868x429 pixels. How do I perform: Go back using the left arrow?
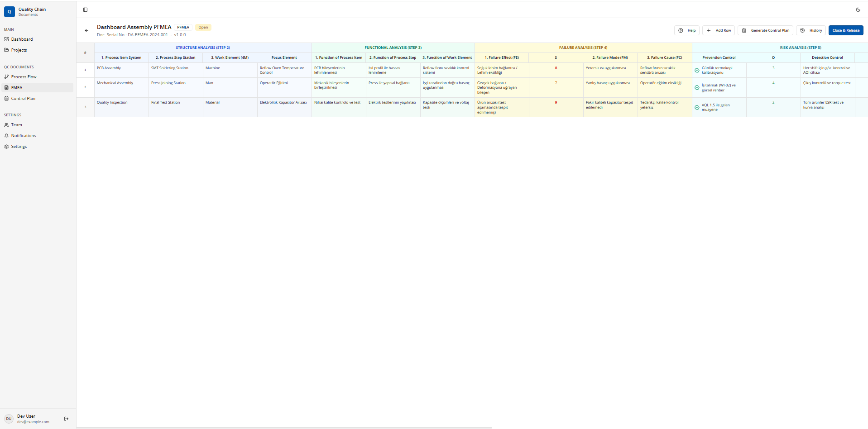coord(86,31)
